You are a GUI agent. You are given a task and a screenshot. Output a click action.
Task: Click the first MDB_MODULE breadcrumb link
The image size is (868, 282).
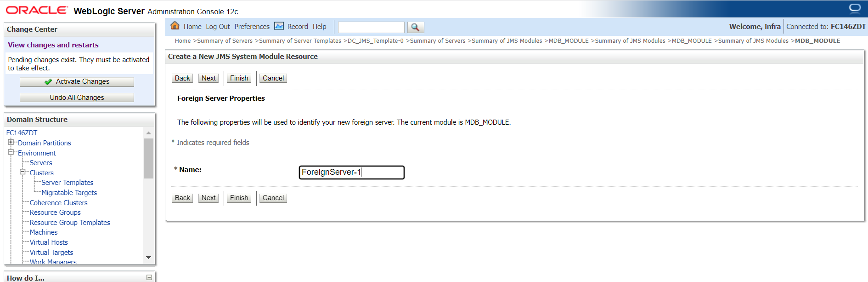click(x=569, y=41)
